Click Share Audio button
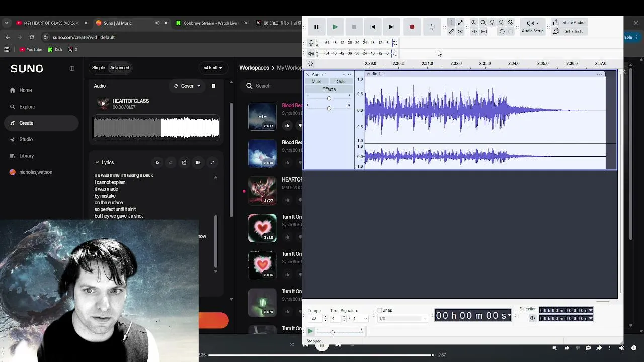Screen dimensions: 644x362 tap(569, 23)
